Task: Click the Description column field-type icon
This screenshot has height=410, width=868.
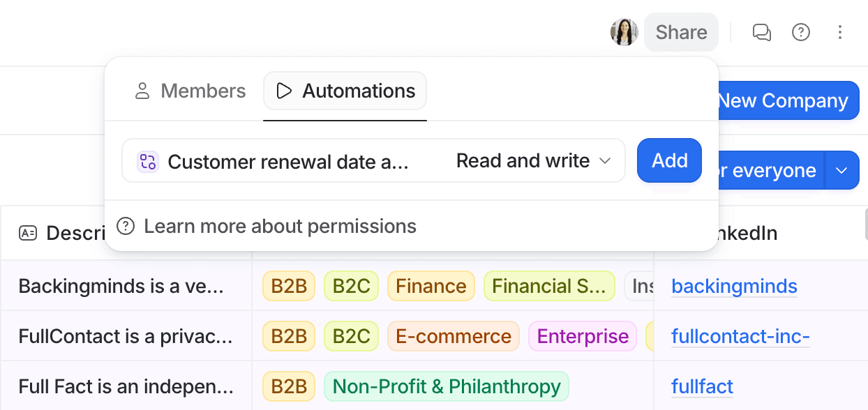Action: click(x=27, y=233)
